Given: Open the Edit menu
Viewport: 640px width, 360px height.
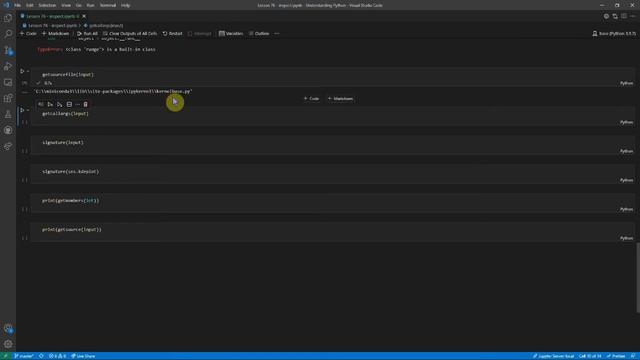Looking at the screenshot, I should [30, 5].
